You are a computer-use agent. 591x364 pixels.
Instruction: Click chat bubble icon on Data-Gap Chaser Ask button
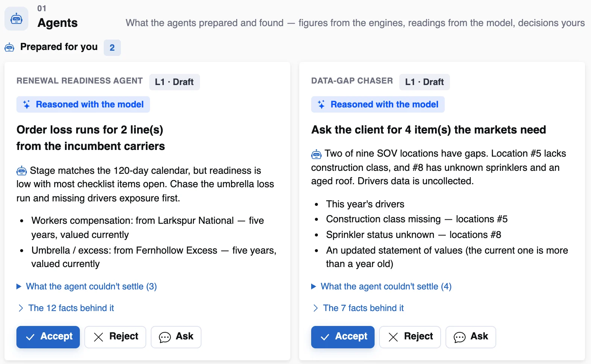click(460, 337)
